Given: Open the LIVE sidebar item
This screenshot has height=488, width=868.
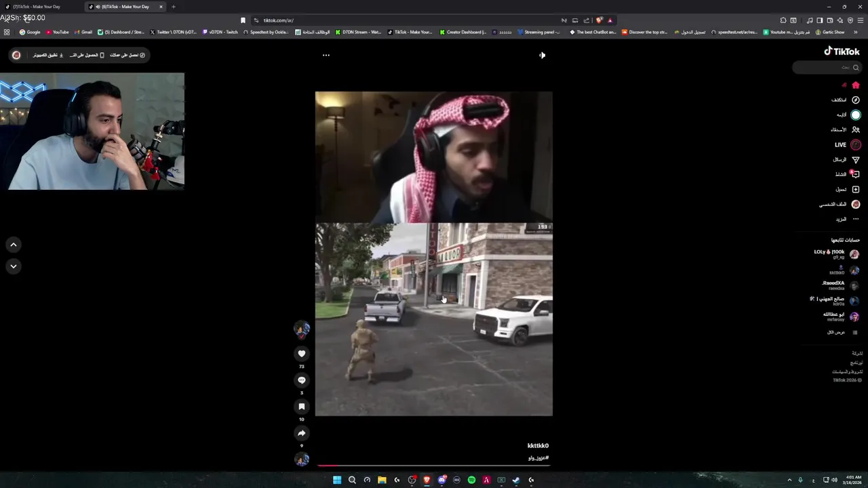Looking at the screenshot, I should (848, 144).
